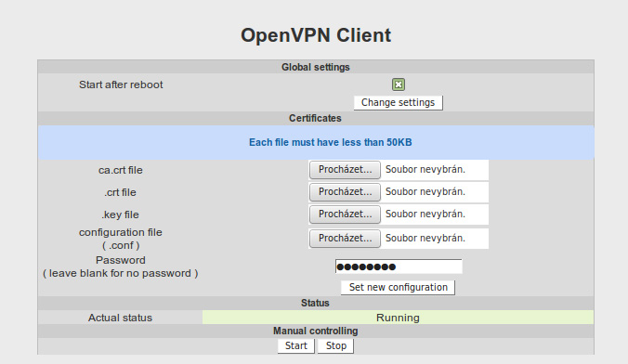Click Set new configuration button
Image resolution: width=628 pixels, height=364 pixels.
tap(399, 288)
